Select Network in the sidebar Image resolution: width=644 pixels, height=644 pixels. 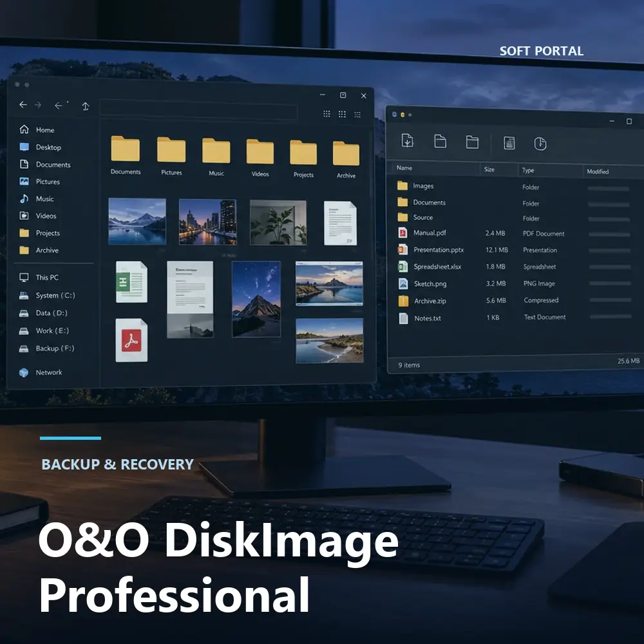41,372
